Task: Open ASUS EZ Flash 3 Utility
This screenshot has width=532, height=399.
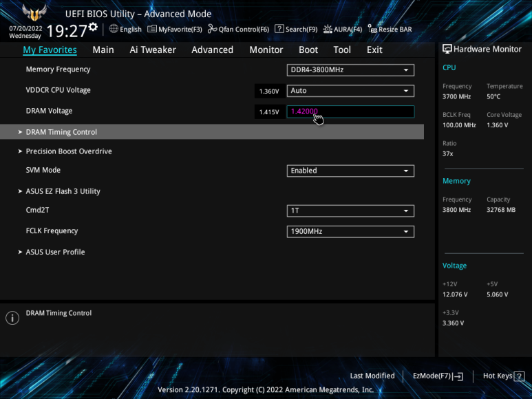Action: tap(63, 191)
